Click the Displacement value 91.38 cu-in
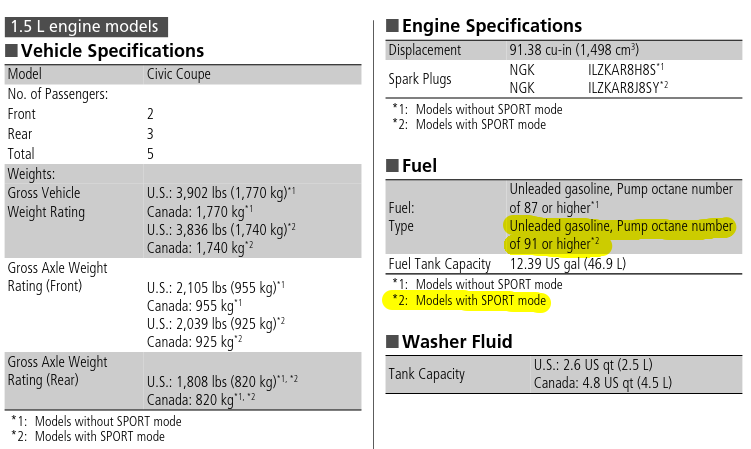 (x=574, y=50)
